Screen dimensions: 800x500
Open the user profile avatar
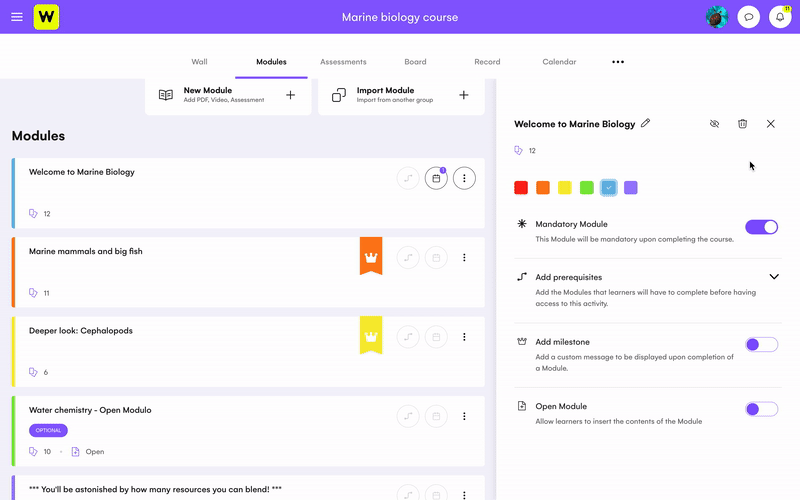click(717, 17)
